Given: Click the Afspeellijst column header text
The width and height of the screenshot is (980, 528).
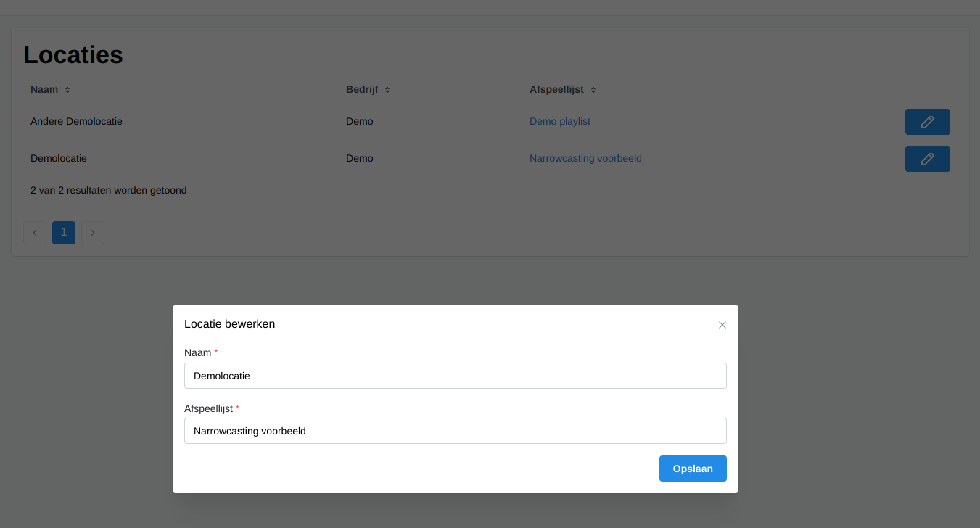Looking at the screenshot, I should [556, 90].
